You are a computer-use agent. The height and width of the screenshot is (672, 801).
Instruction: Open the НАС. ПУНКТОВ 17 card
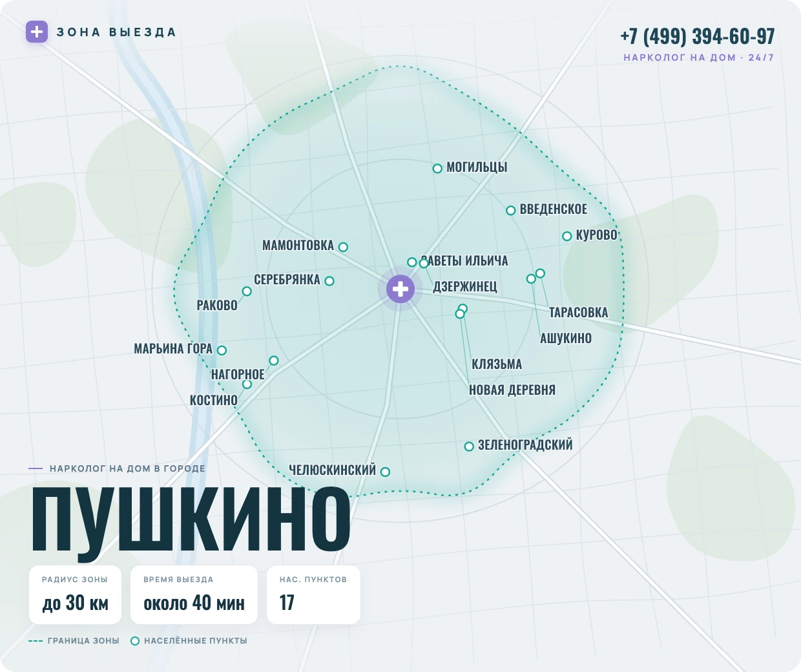pyautogui.click(x=313, y=594)
